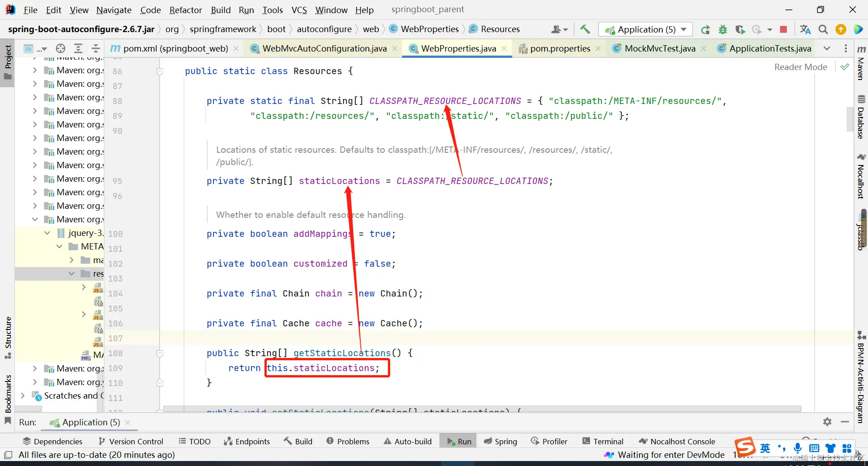The image size is (868, 466).
Task: Toggle the Maven side panel
Action: [x=861, y=63]
